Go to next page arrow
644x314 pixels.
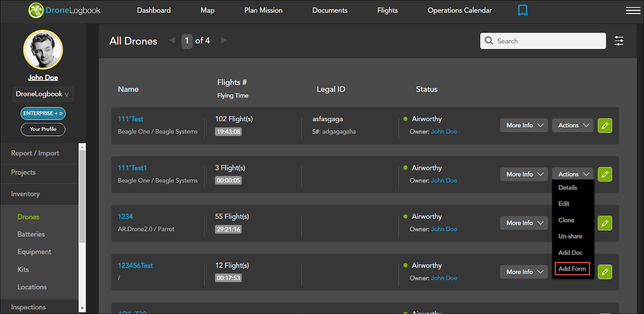[x=224, y=40]
